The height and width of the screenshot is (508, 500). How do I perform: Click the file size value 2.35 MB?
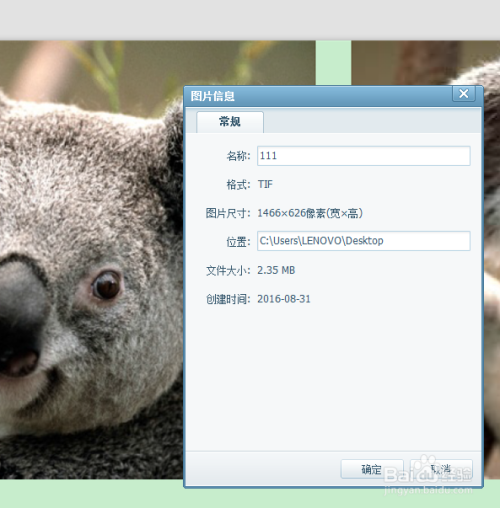pos(276,270)
